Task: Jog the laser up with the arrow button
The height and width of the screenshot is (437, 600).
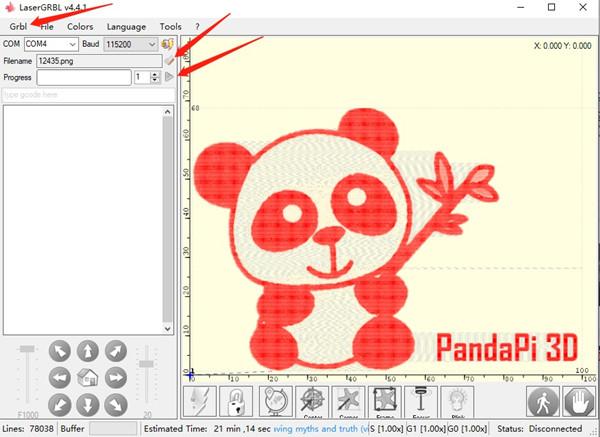Action: (88, 351)
